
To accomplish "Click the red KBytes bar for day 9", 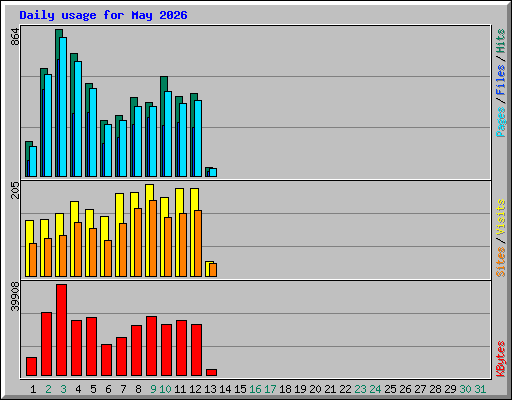I will click(151, 346).
